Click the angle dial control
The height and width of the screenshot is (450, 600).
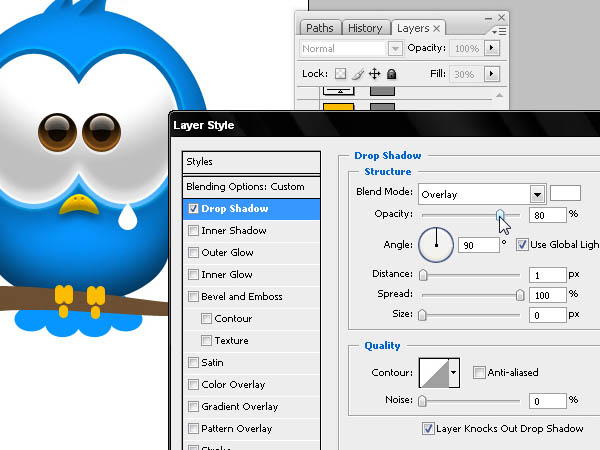pos(436,245)
